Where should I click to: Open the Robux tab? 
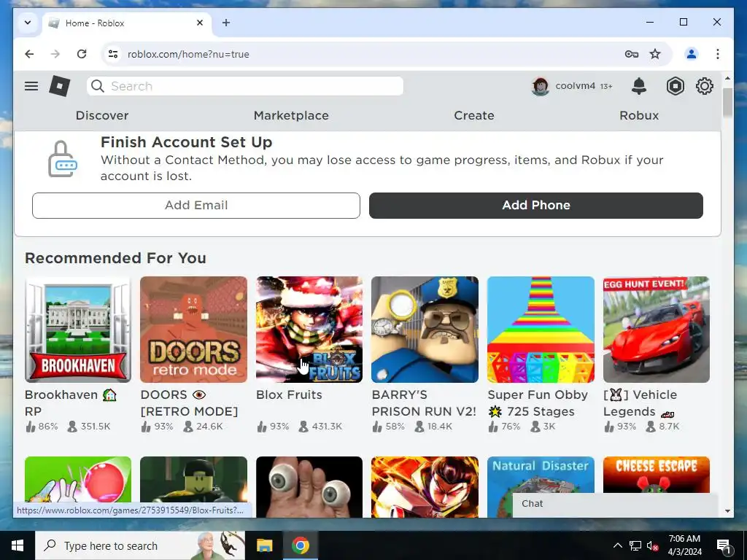point(639,116)
